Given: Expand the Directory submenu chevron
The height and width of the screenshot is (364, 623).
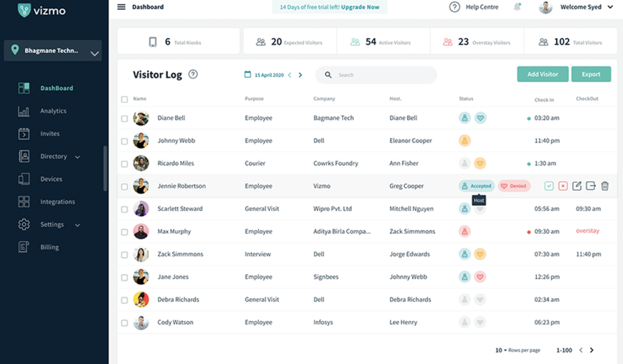Looking at the screenshot, I should pos(77,157).
